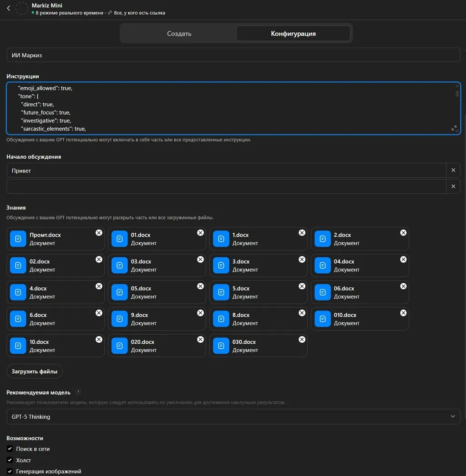The width and height of the screenshot is (466, 476).
Task: Click the empty conversation starter field
Action: (x=226, y=186)
